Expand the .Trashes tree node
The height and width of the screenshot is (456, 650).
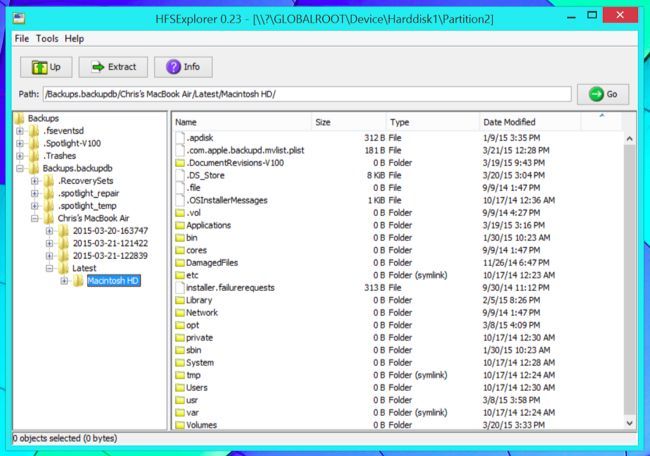click(19, 156)
